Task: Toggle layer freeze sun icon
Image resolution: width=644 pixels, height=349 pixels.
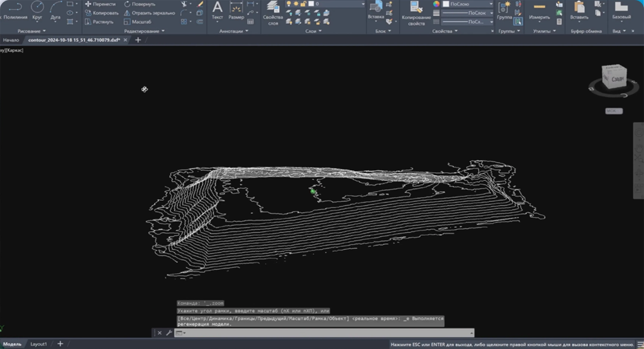Action: pyautogui.click(x=296, y=4)
